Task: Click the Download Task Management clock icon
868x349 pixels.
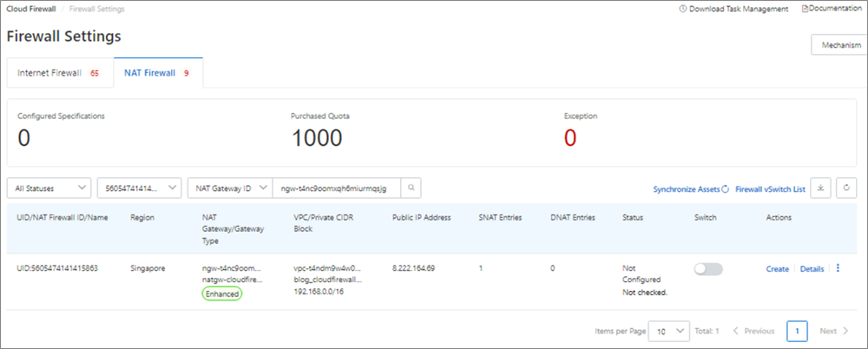Action: click(682, 9)
